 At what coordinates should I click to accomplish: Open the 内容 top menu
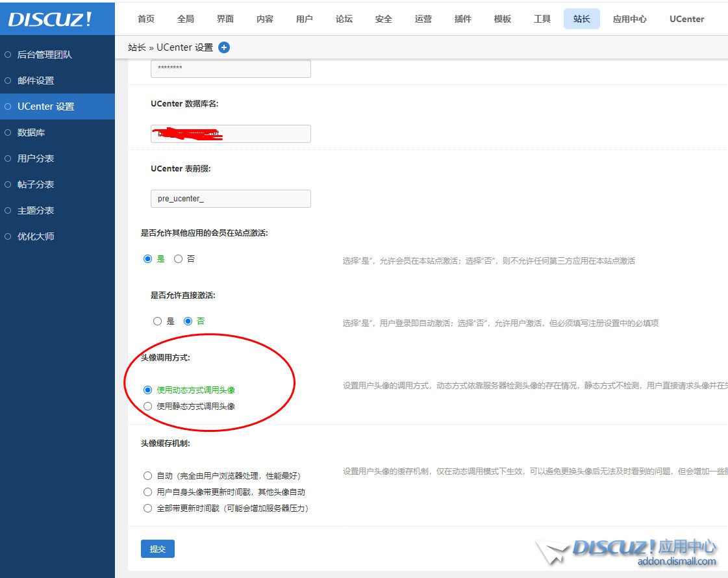(265, 19)
